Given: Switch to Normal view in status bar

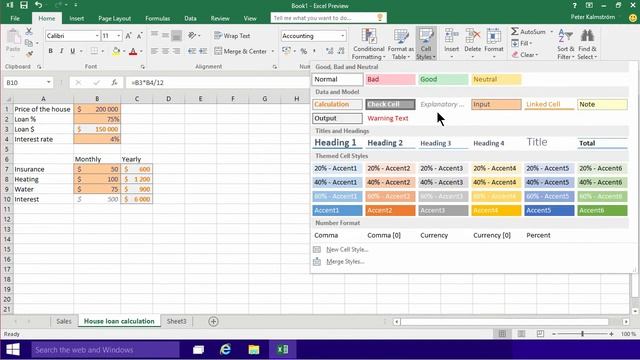Looking at the screenshot, I should coord(502,334).
